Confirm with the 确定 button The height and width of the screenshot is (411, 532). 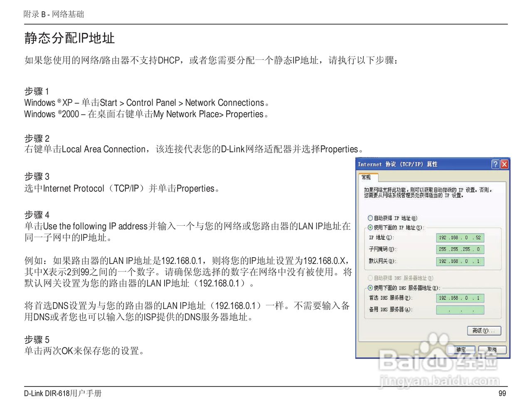click(x=461, y=349)
